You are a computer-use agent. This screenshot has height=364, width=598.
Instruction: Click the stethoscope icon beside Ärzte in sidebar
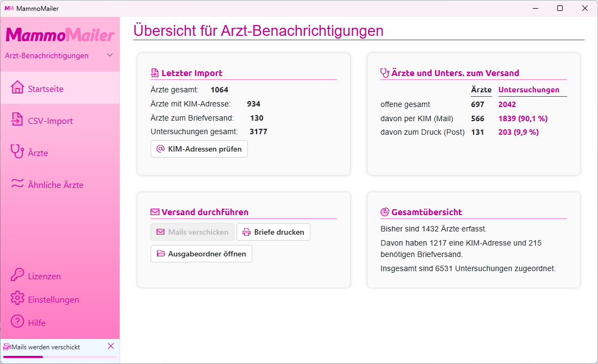(x=17, y=152)
